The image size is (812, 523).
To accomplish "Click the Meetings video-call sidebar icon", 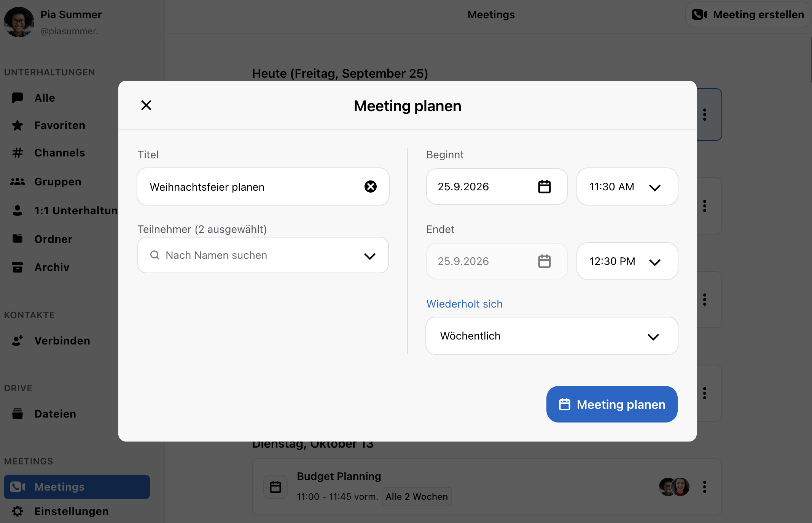I will [x=18, y=487].
